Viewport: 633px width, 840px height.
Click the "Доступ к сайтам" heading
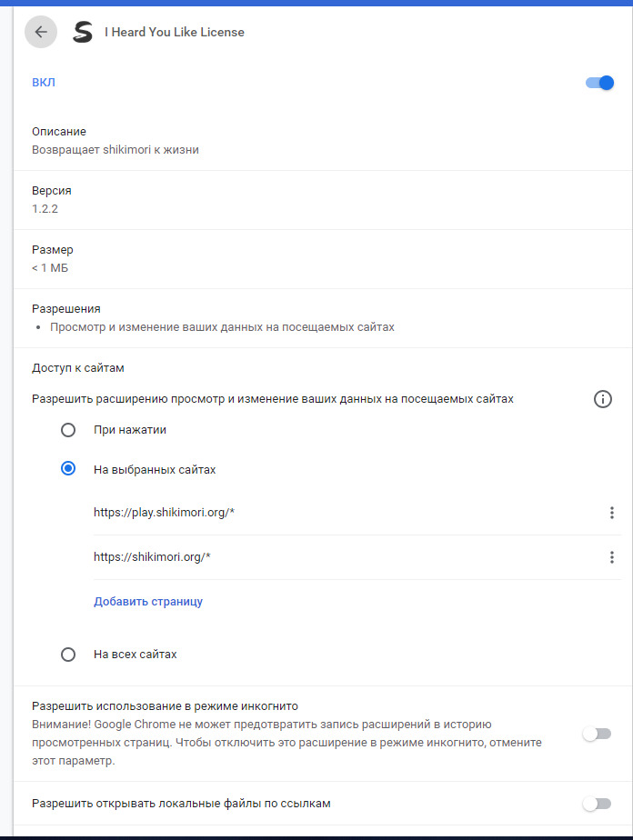pos(77,368)
